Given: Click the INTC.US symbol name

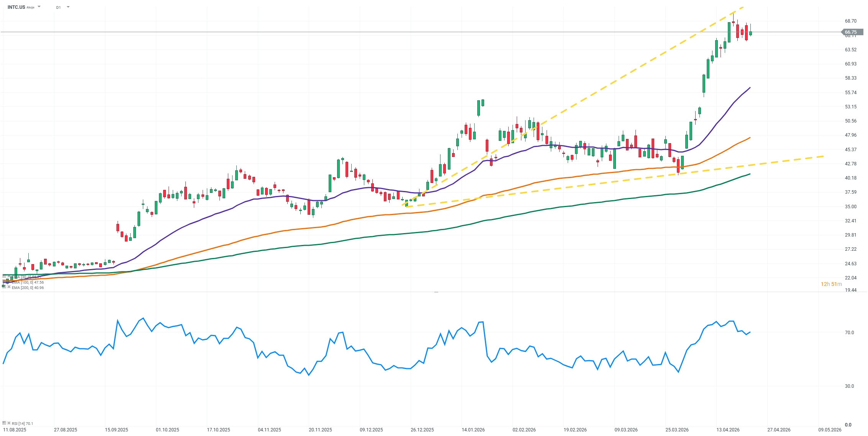Looking at the screenshot, I should click(x=16, y=7).
